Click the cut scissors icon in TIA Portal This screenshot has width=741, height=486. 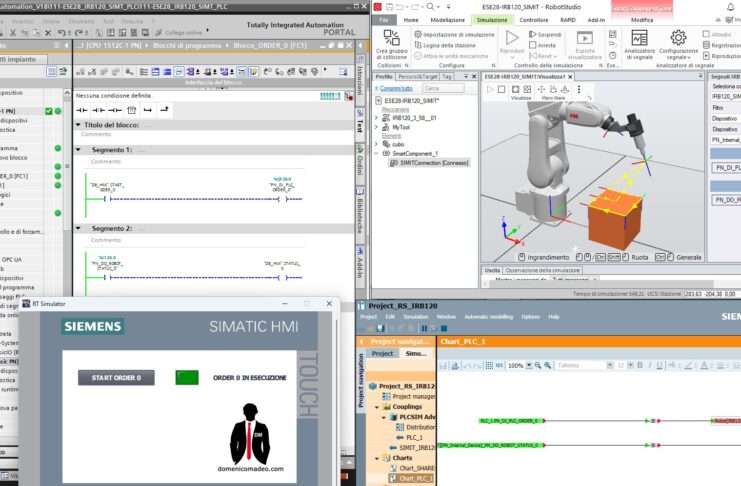[13, 33]
